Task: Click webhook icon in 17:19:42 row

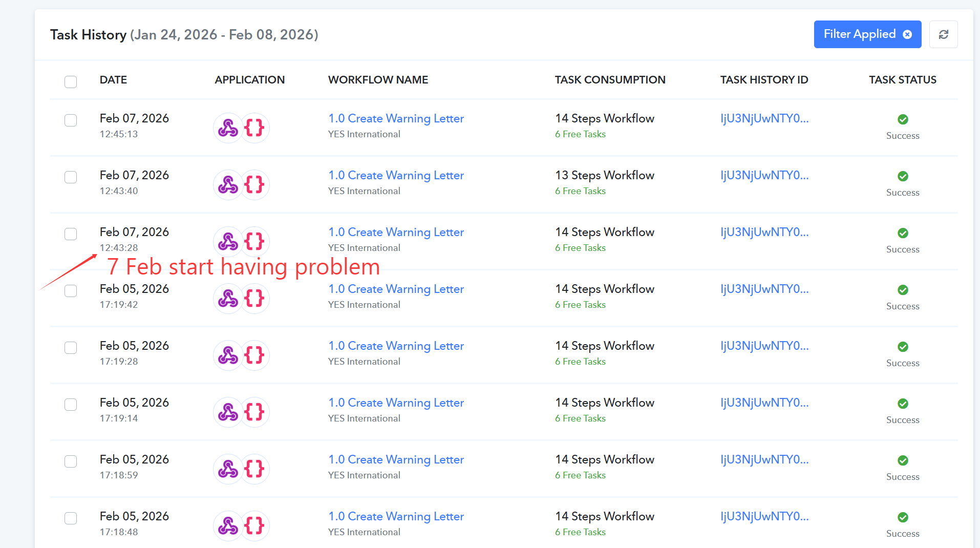Action: [x=228, y=298]
